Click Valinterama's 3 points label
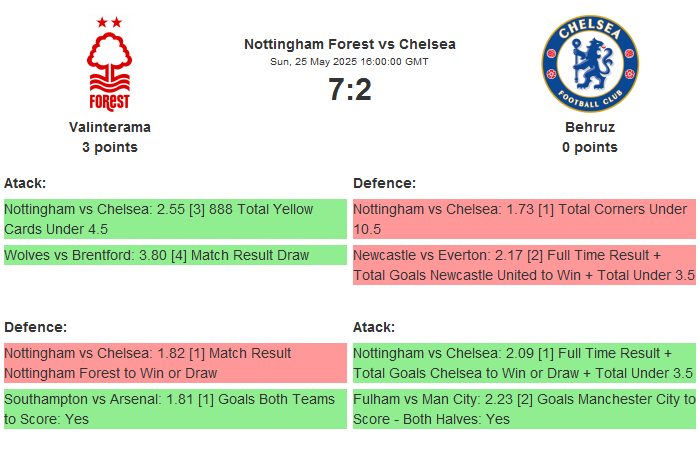 tap(110, 147)
